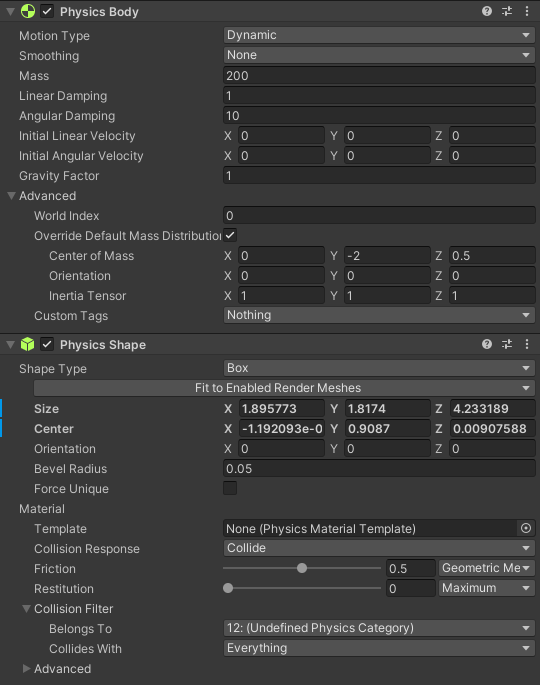Click the Center of Mass Y field

click(387, 256)
